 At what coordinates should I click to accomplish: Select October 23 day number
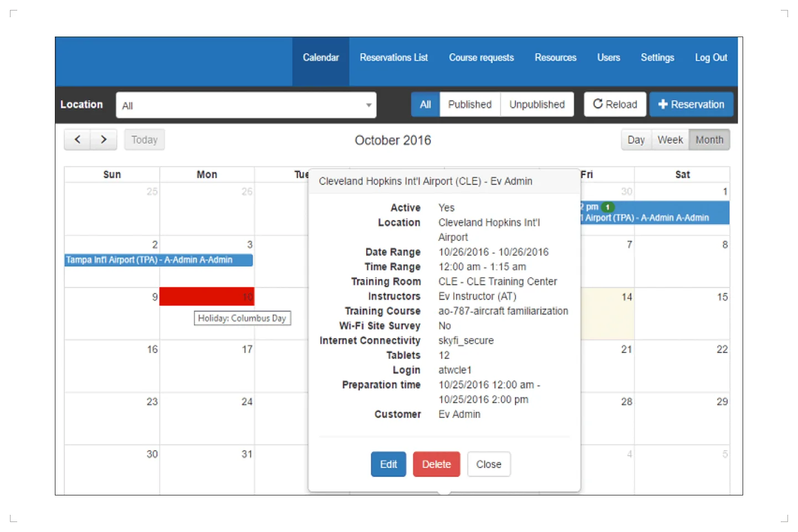pyautogui.click(x=152, y=401)
